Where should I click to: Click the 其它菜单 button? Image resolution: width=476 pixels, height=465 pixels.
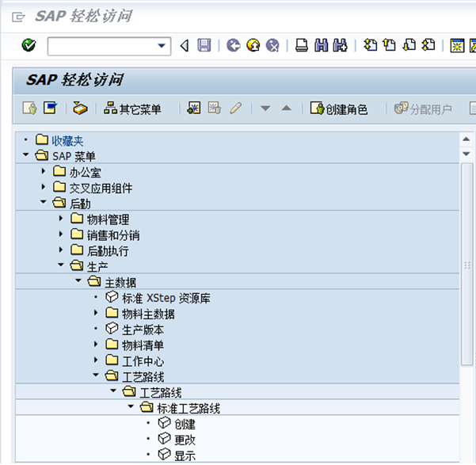pos(132,109)
